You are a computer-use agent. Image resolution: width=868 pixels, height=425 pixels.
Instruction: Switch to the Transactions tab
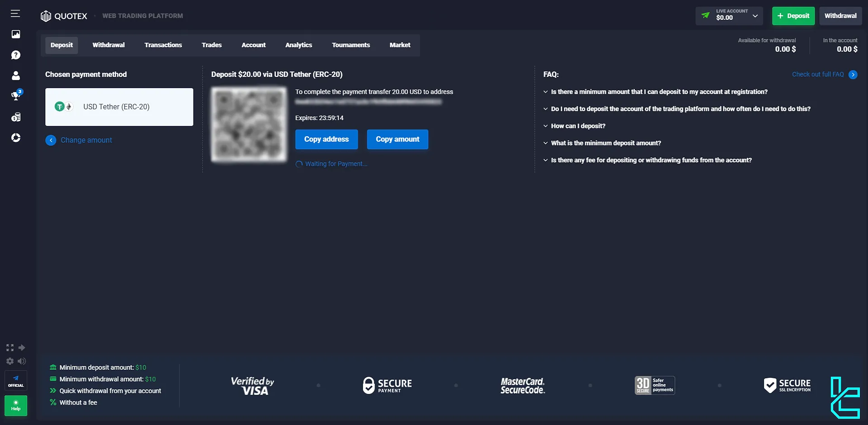coord(163,45)
